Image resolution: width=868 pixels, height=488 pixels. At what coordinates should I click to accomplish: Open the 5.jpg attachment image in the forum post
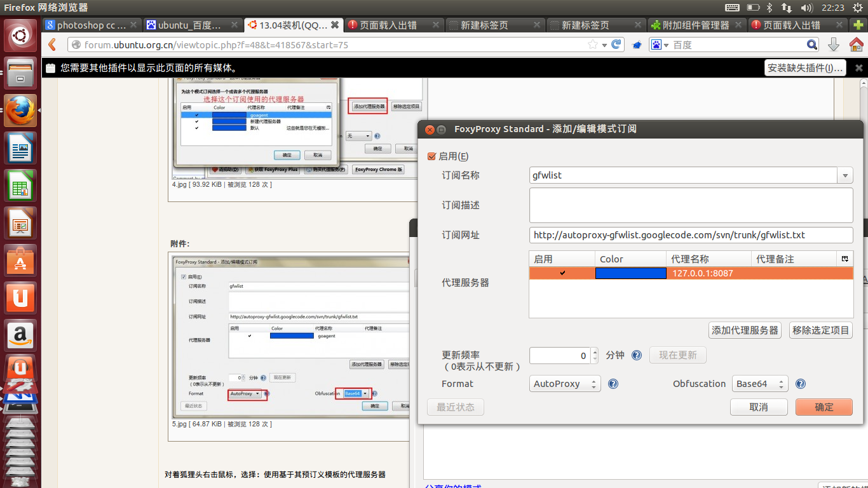point(291,336)
